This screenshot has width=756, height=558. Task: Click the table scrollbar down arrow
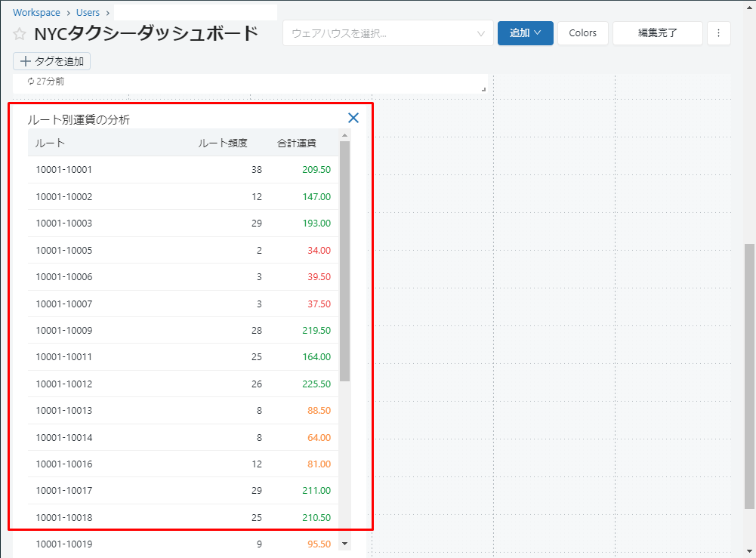[x=345, y=543]
